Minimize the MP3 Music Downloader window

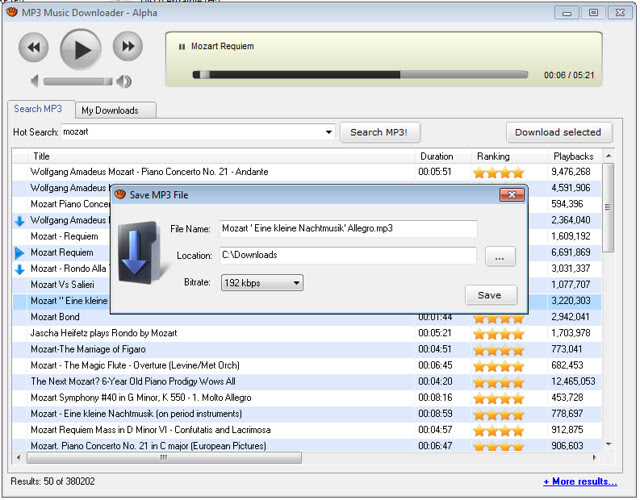pyautogui.click(x=567, y=13)
